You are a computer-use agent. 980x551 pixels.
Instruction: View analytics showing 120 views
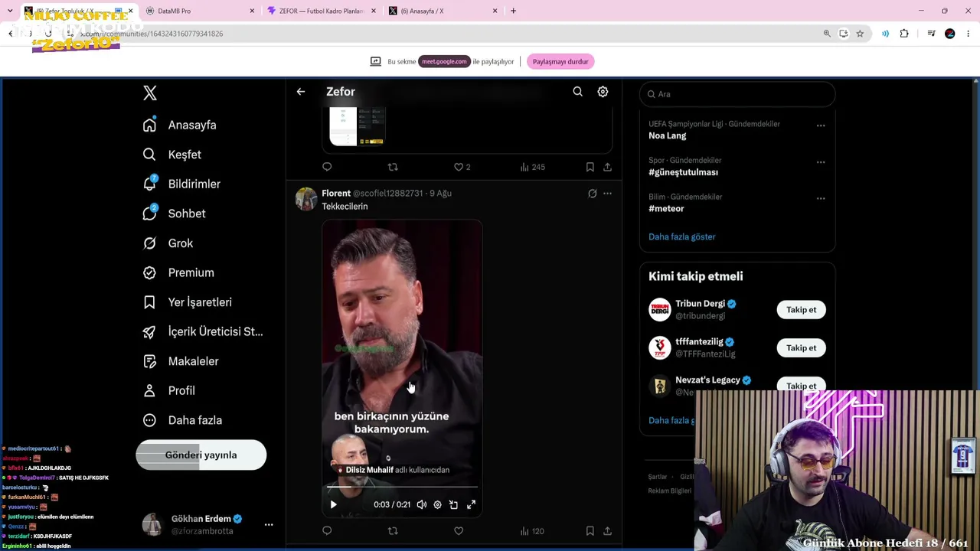532,531
